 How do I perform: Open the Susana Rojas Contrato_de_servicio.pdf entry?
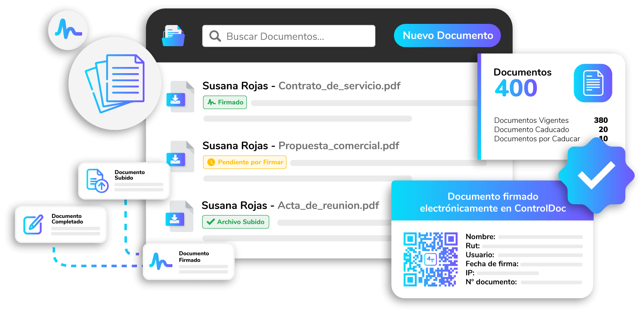point(301,86)
